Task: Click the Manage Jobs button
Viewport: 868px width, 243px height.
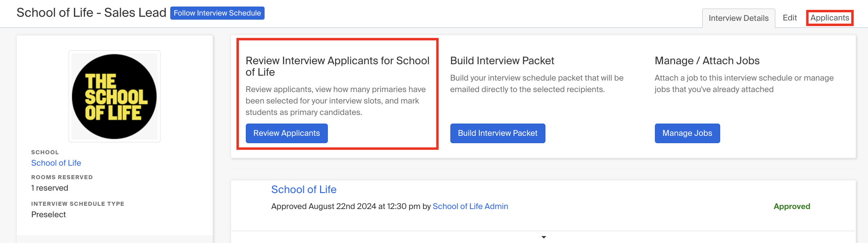Action: (687, 133)
